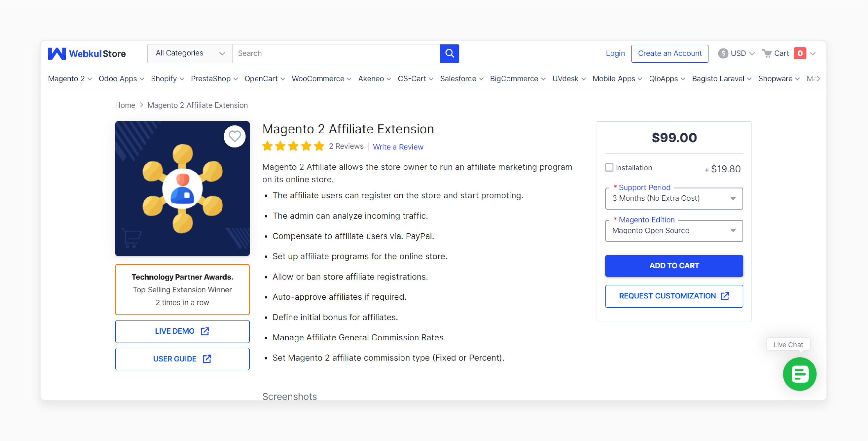
Task: Go to Home breadcrumb link
Action: (125, 105)
